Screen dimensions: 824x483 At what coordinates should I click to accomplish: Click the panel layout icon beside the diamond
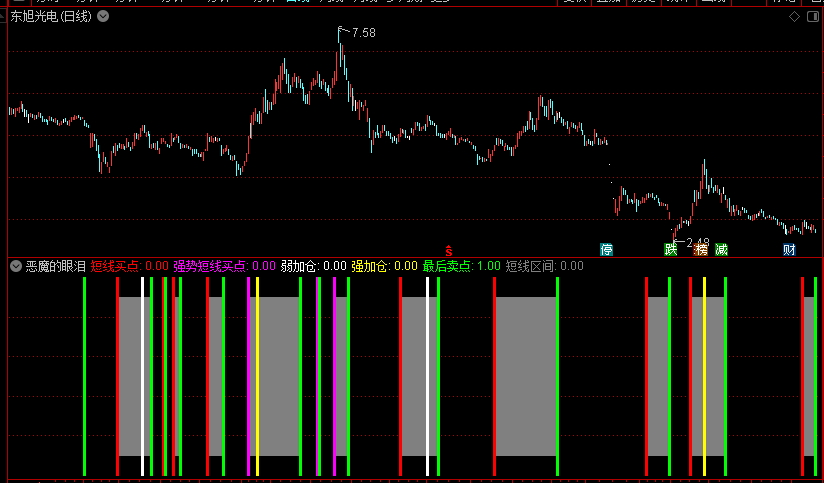point(812,17)
